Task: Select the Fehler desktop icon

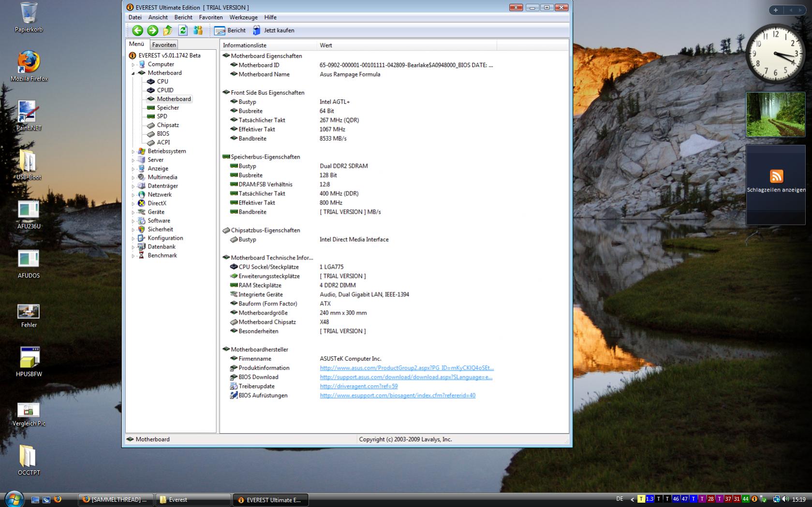Action: pos(29,316)
